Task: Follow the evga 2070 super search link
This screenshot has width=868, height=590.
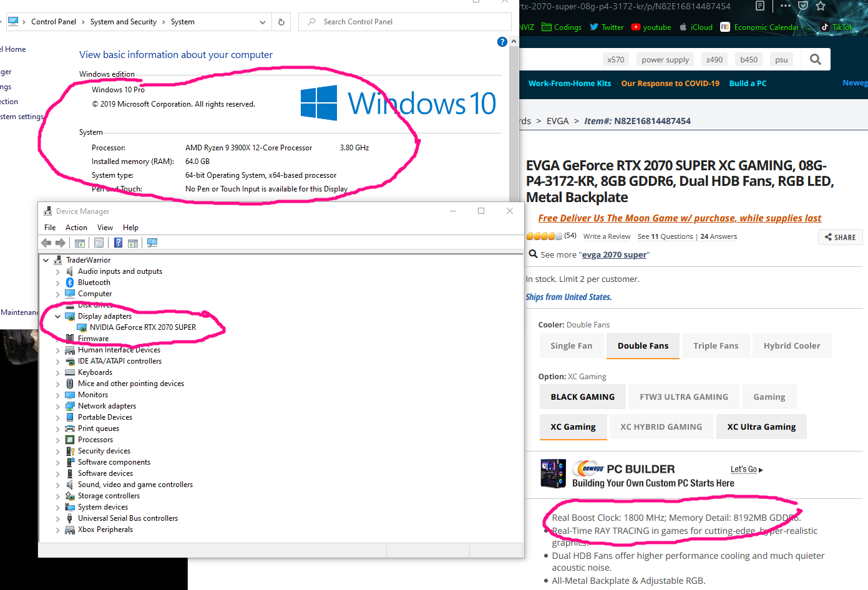Action: coord(614,254)
